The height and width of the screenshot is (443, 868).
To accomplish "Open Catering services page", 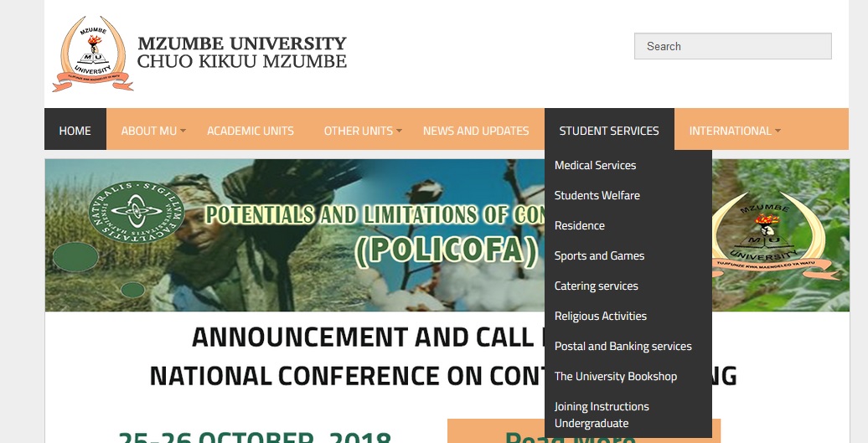I will coord(596,286).
